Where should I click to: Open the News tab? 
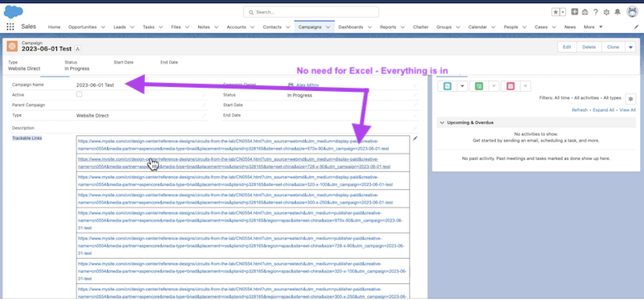pos(570,27)
